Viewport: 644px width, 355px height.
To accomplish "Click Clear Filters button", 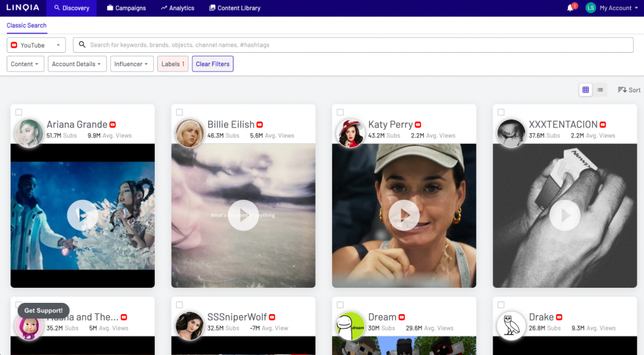I will click(213, 64).
